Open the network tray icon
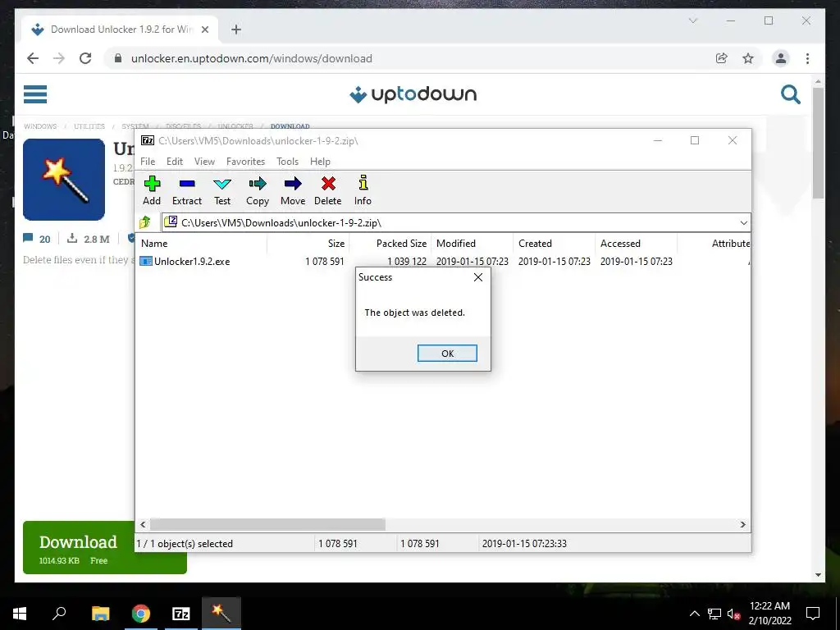840x630 pixels. (x=714, y=614)
